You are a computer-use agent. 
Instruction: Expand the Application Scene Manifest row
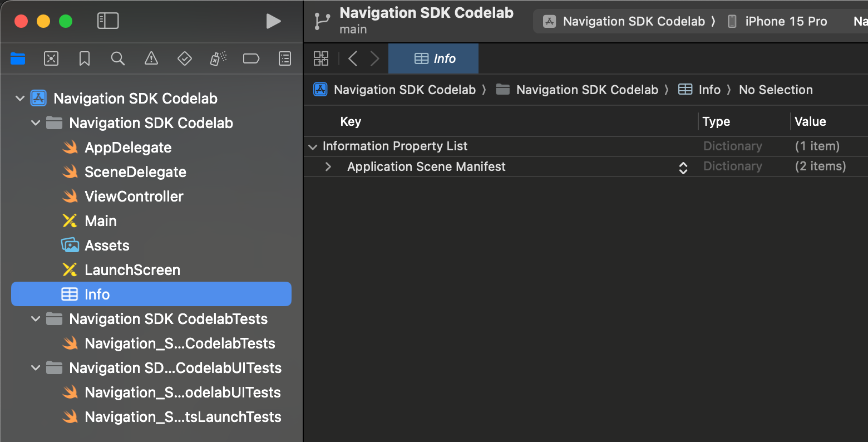pos(328,166)
